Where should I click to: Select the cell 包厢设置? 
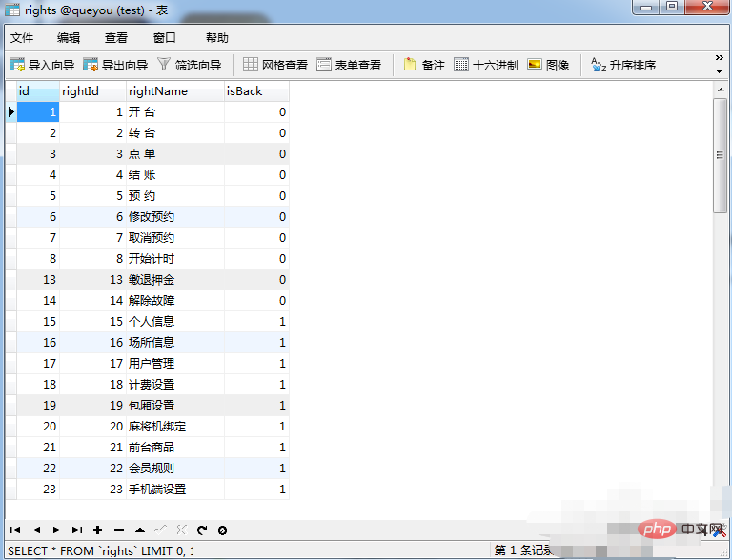175,406
